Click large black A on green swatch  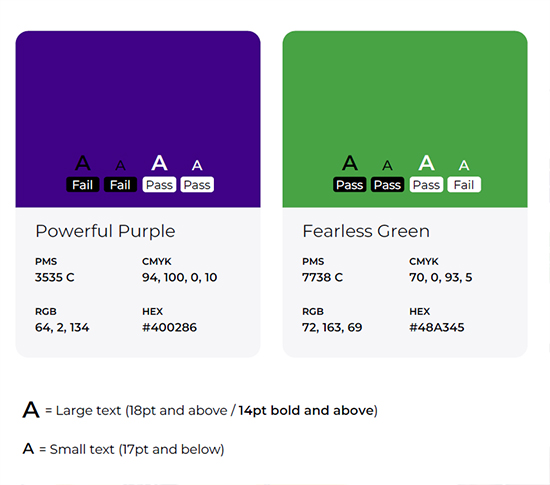(350, 163)
